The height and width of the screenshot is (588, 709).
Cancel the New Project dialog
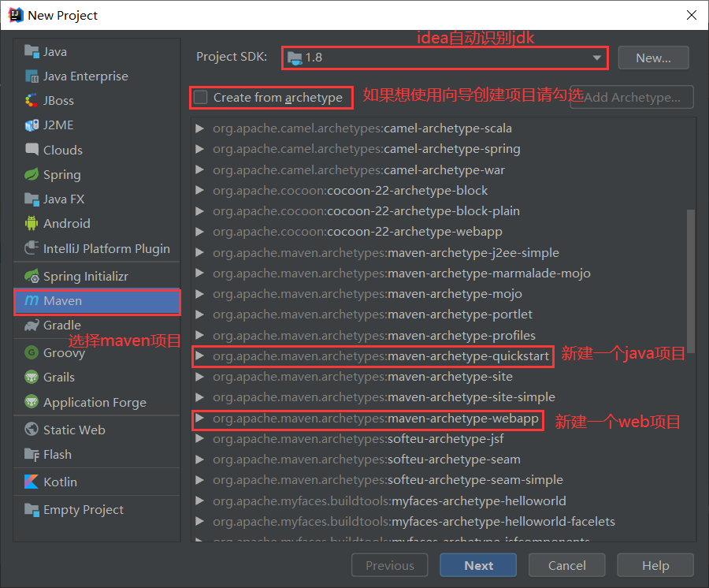tap(567, 565)
